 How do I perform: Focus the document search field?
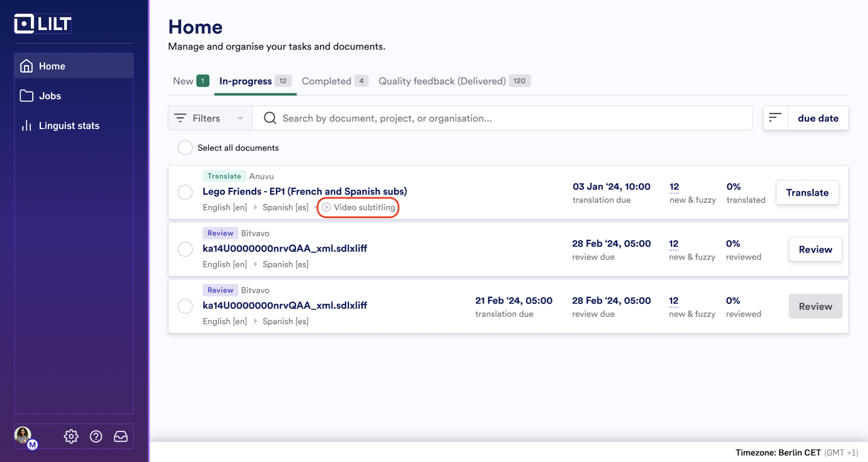[x=503, y=118]
